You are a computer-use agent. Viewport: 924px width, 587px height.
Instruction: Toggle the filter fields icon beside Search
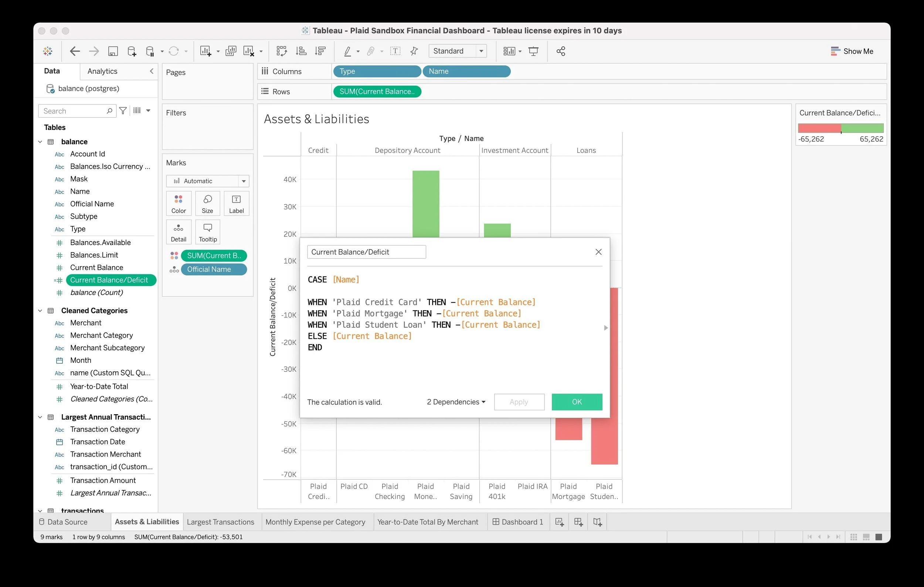[123, 111]
